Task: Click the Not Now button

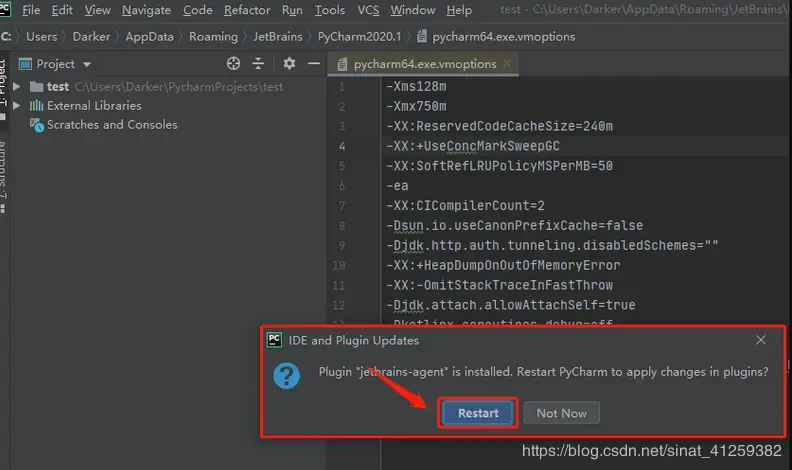Action: (x=561, y=413)
